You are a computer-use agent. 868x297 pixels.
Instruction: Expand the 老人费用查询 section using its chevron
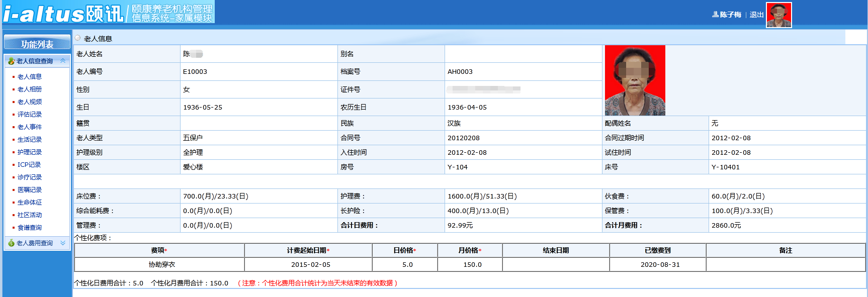click(63, 243)
